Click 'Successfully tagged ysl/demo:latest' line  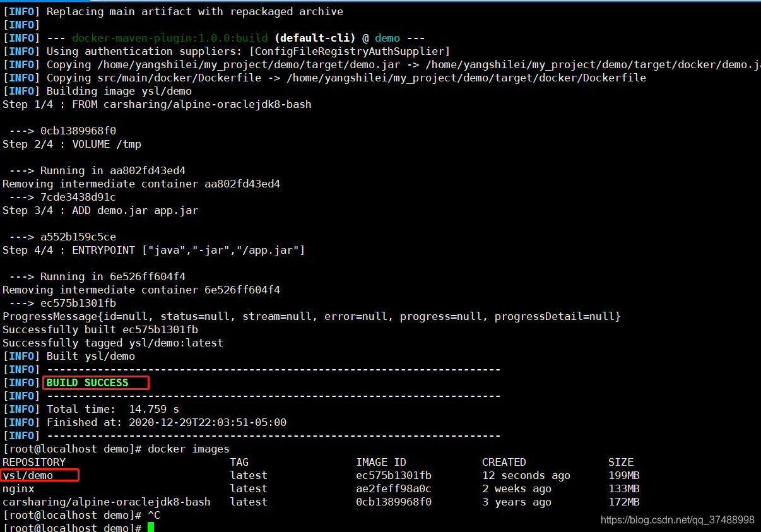pyautogui.click(x=113, y=343)
